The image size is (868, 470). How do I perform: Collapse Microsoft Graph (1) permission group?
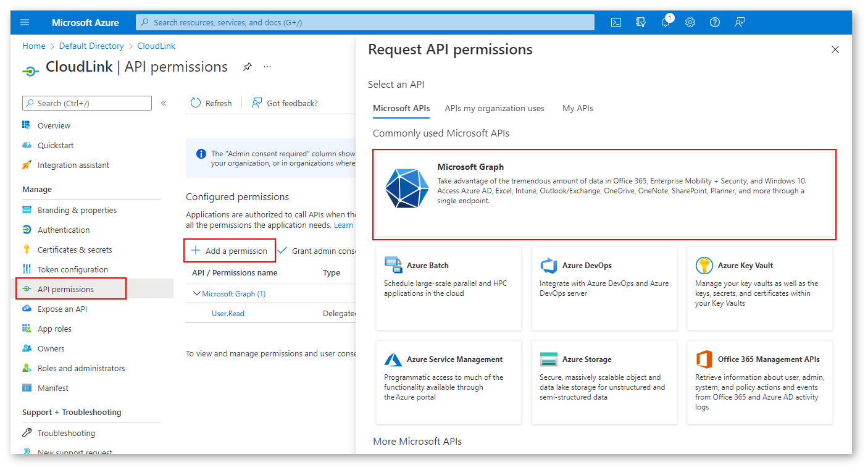[197, 294]
